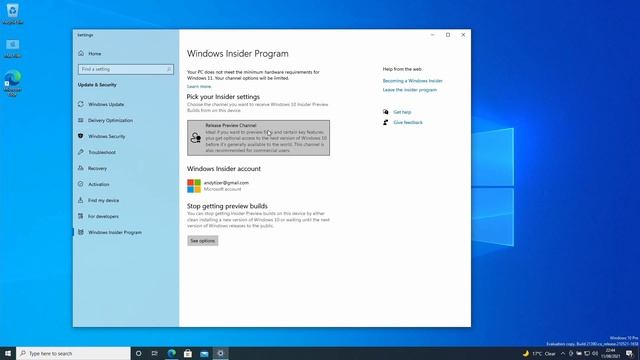
Task: Open the Mail app from the taskbar
Action: click(x=204, y=353)
